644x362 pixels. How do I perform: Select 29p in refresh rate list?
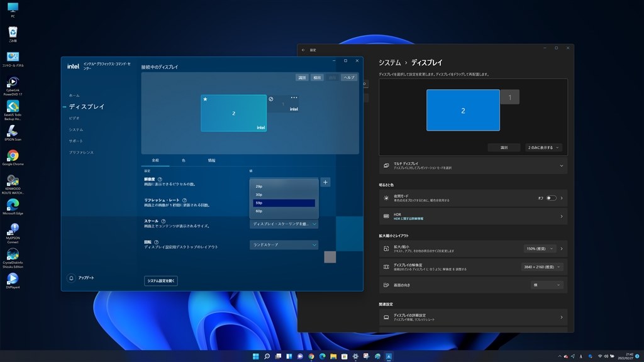[x=284, y=186]
